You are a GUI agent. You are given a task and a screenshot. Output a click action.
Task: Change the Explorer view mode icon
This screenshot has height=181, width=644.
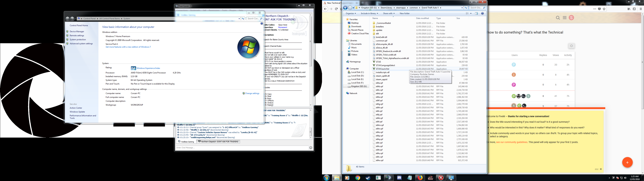pos(467,14)
